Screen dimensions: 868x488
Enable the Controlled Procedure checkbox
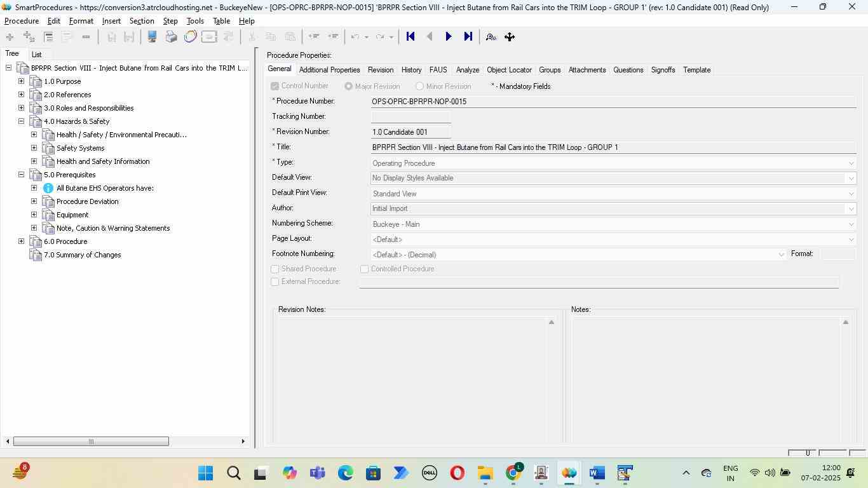(x=365, y=269)
